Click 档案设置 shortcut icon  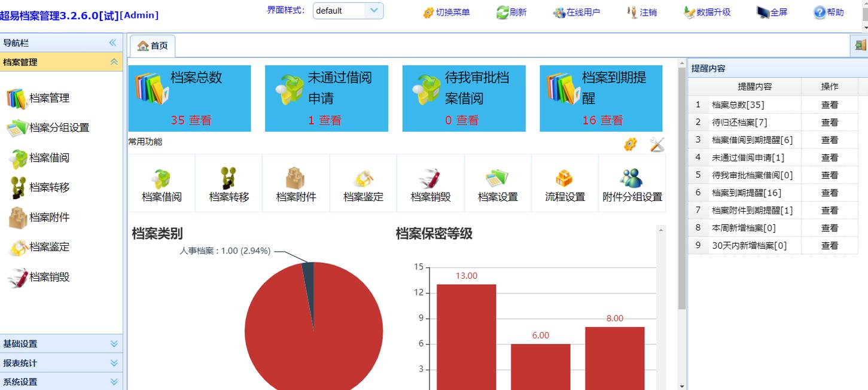point(498,178)
